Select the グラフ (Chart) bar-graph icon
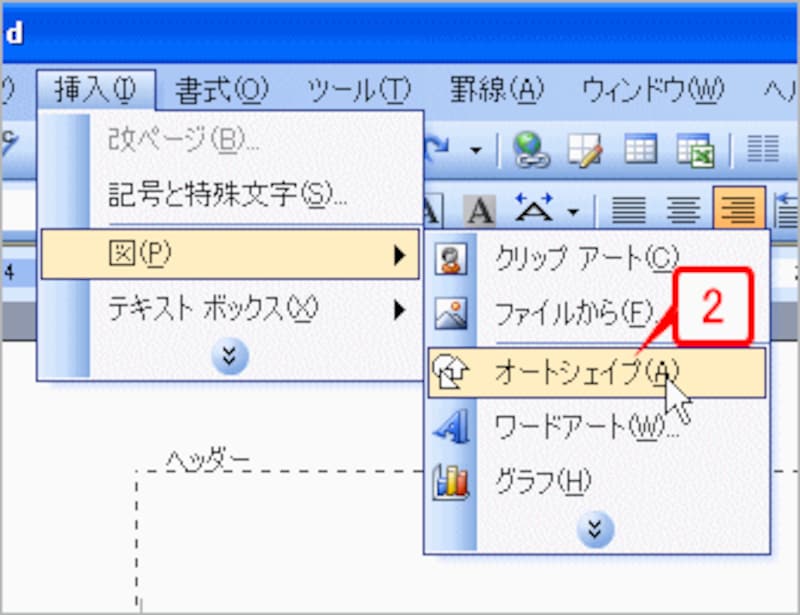Image resolution: width=800 pixels, height=615 pixels. [x=451, y=481]
